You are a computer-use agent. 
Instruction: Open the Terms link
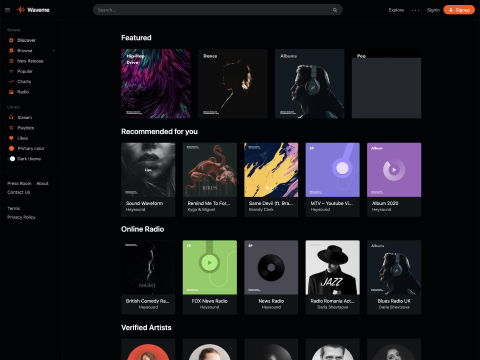click(x=14, y=208)
